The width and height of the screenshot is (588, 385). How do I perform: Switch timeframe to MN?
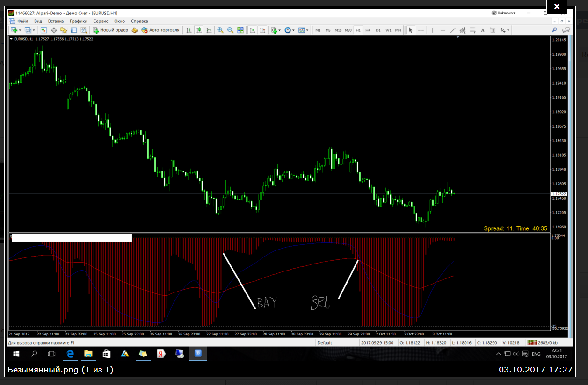coord(398,30)
